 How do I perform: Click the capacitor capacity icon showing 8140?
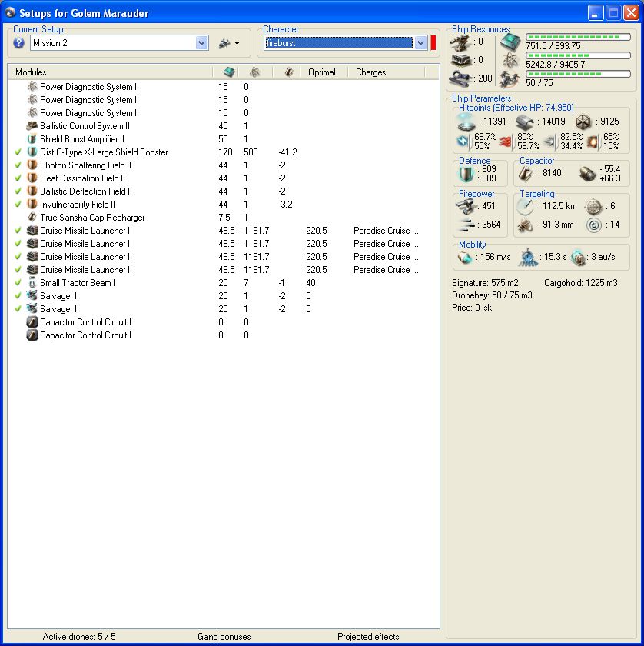coord(526,174)
